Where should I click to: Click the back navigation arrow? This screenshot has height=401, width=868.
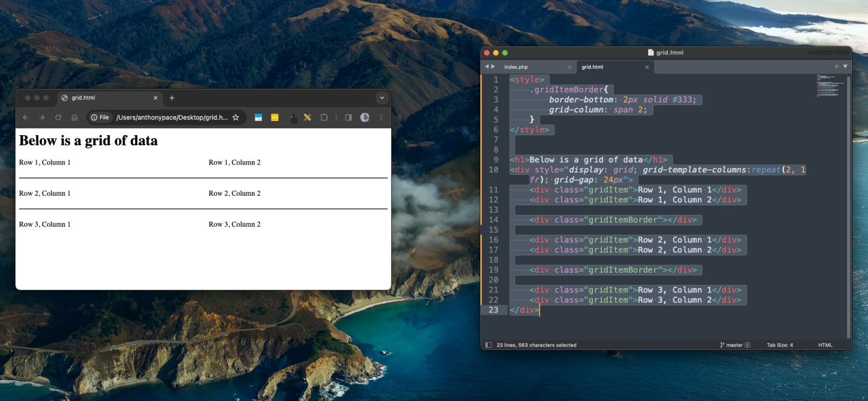[26, 117]
